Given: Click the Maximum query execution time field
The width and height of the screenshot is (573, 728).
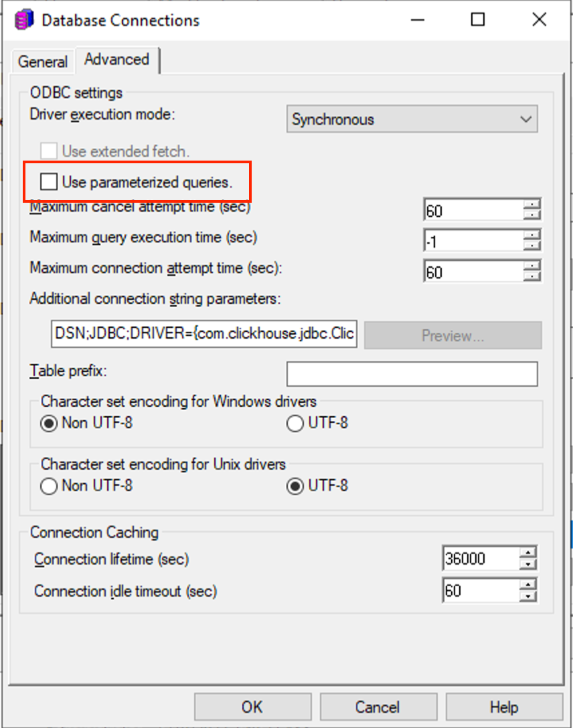Looking at the screenshot, I should [x=473, y=240].
